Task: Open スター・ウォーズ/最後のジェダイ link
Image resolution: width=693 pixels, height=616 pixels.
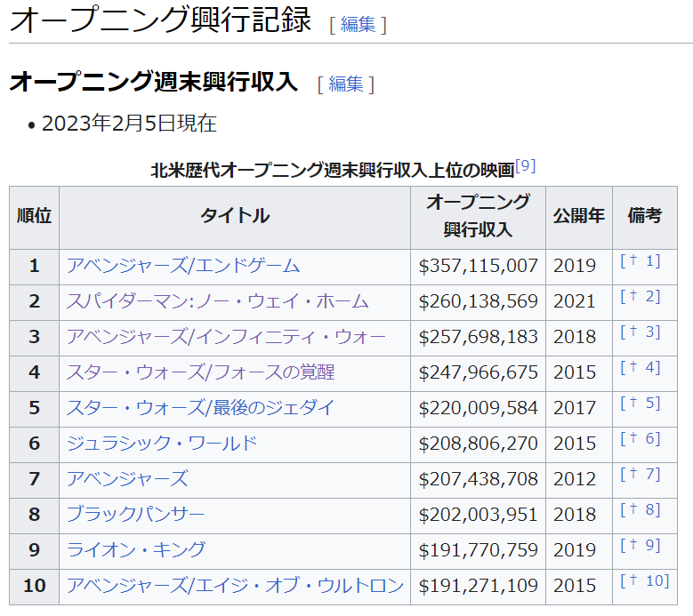Action: pyautogui.click(x=200, y=408)
